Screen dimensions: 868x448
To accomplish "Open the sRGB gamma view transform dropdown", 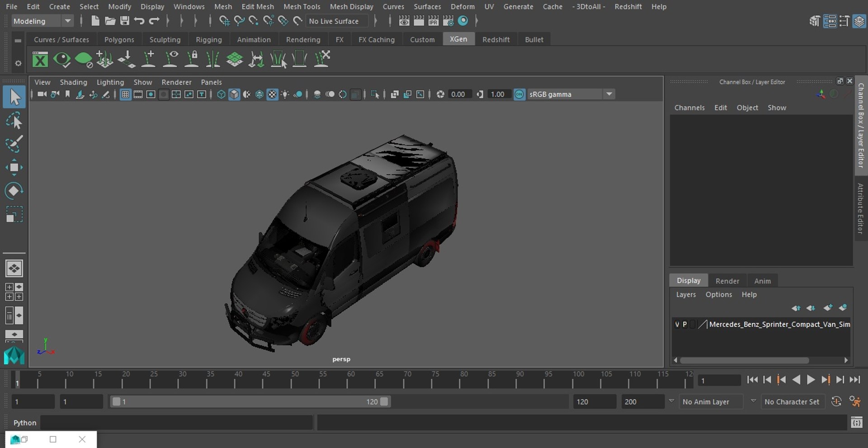I will point(609,94).
